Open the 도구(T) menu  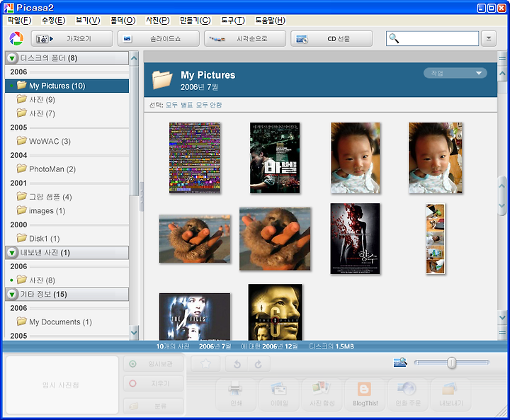click(233, 21)
